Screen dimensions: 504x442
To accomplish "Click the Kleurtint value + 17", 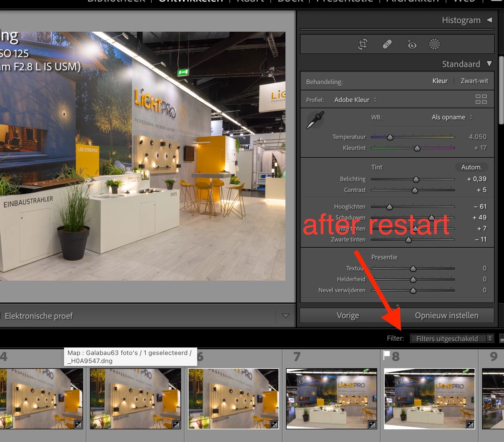I will pyautogui.click(x=480, y=148).
